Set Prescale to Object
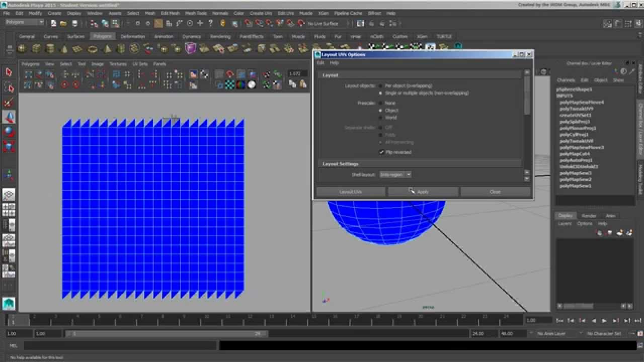Image resolution: width=644 pixels, height=362 pixels. pyautogui.click(x=380, y=110)
